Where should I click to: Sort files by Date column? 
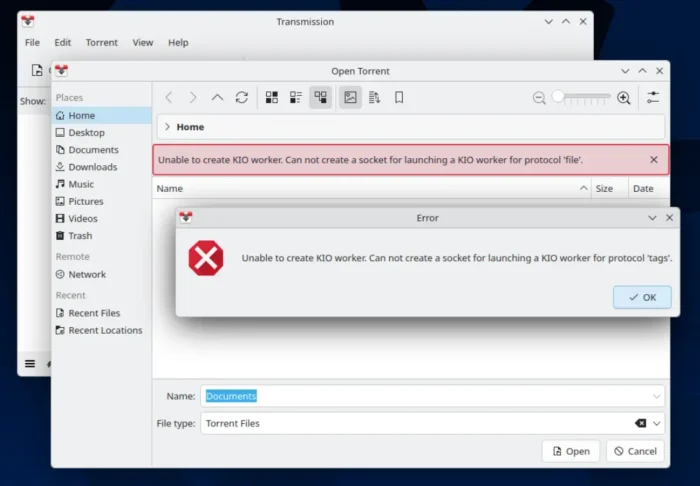point(649,188)
